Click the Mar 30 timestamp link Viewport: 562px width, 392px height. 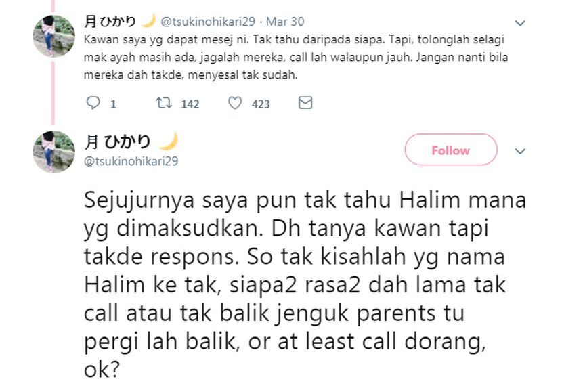pyautogui.click(x=285, y=22)
